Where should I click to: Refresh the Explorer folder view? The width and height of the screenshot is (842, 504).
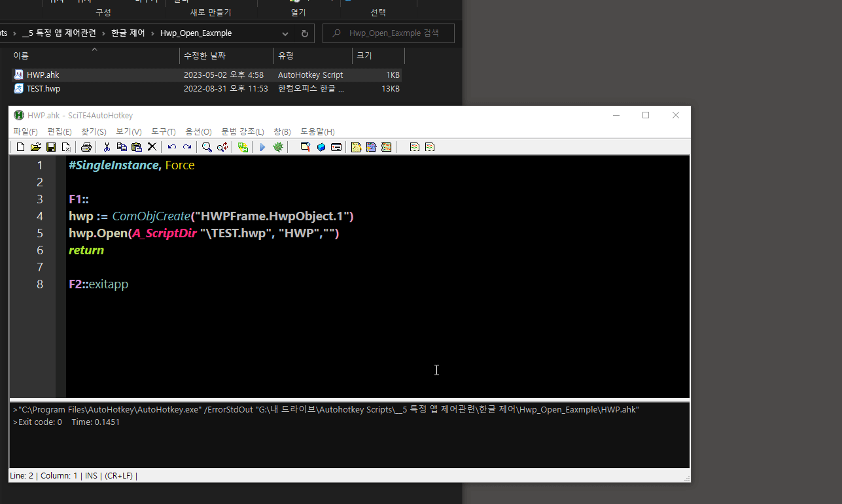click(304, 33)
